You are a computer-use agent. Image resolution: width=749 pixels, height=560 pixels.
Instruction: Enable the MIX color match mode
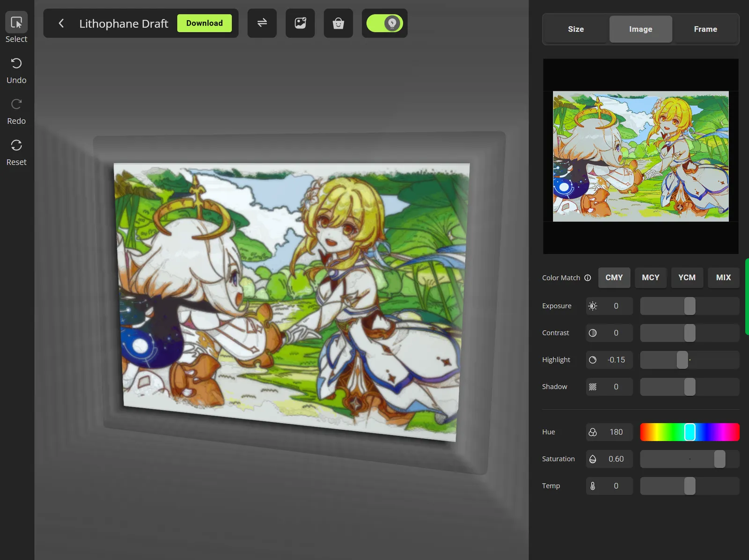723,278
